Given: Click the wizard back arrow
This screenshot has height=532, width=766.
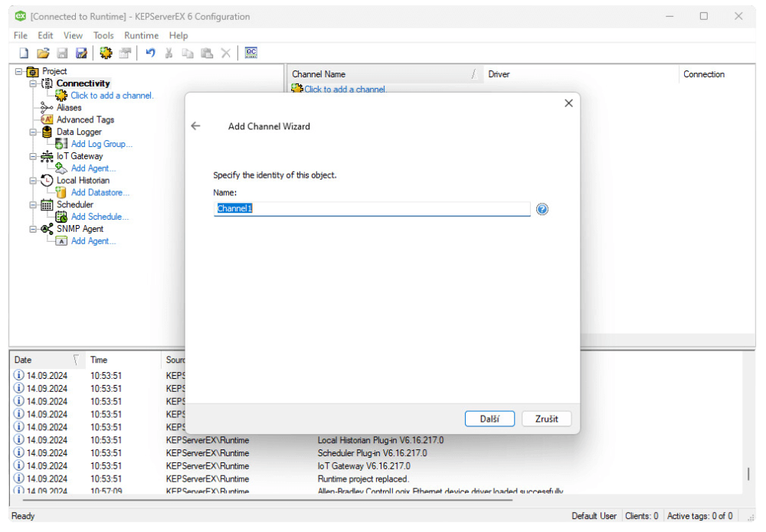Looking at the screenshot, I should (x=195, y=126).
